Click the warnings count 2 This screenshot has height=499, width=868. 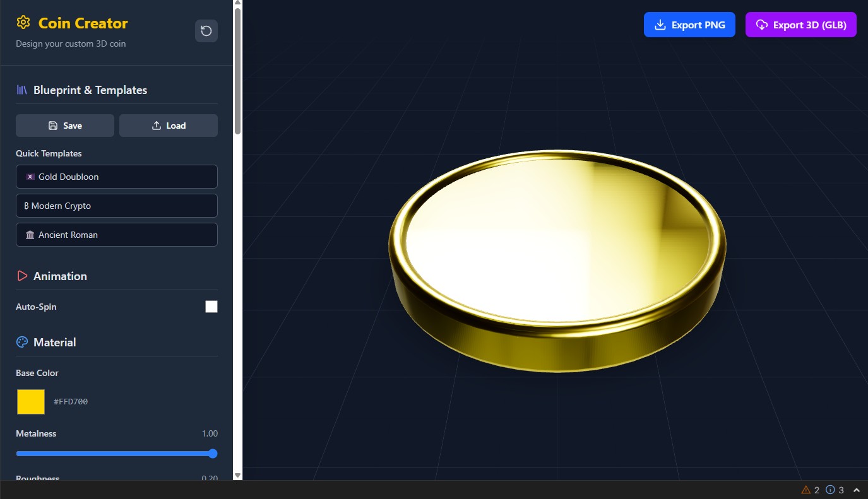817,490
